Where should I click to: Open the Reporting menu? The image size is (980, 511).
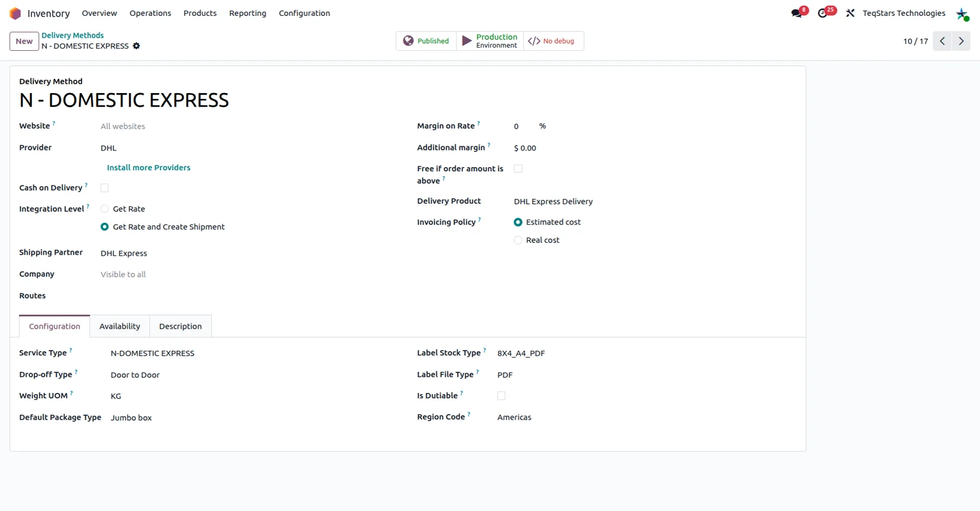tap(248, 13)
